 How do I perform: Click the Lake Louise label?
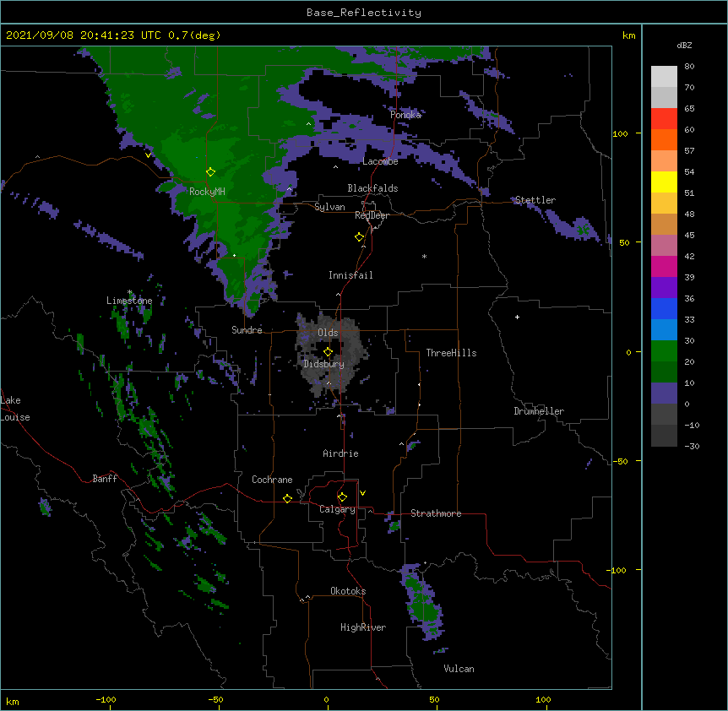click(x=15, y=409)
